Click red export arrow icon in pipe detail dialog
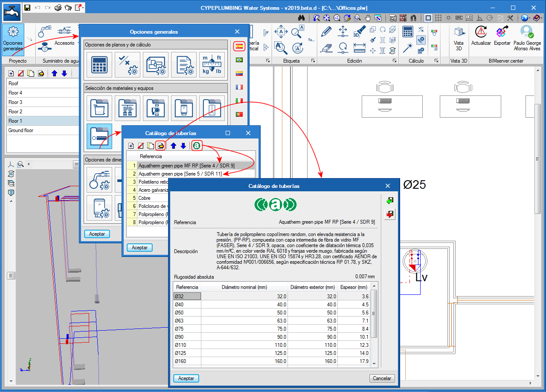The width and height of the screenshot is (546, 392). click(389, 214)
